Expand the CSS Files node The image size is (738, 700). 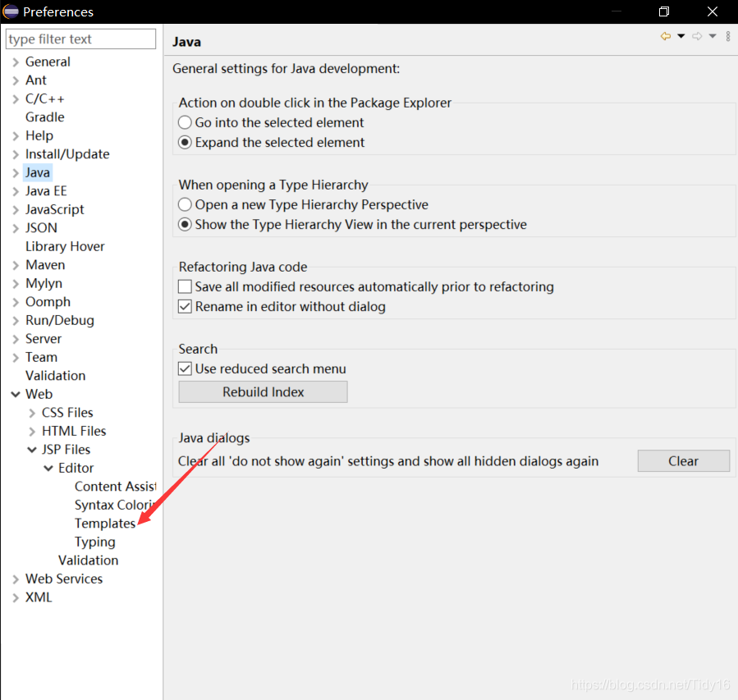(x=32, y=413)
